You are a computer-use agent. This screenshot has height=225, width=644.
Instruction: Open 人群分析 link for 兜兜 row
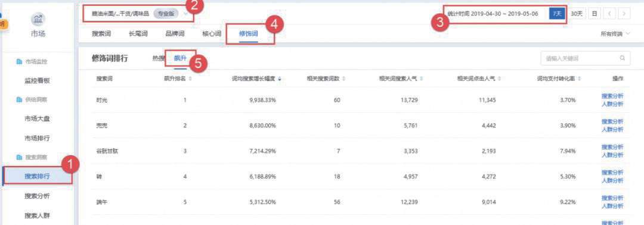point(612,130)
